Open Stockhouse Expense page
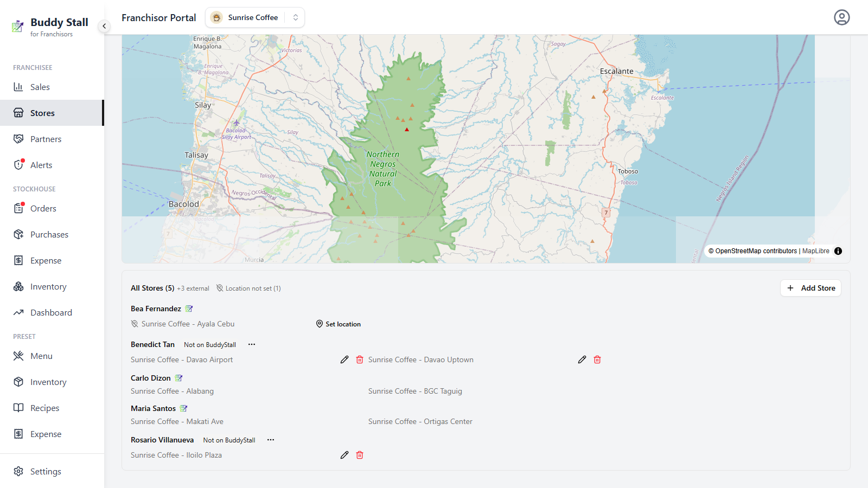 [52, 260]
